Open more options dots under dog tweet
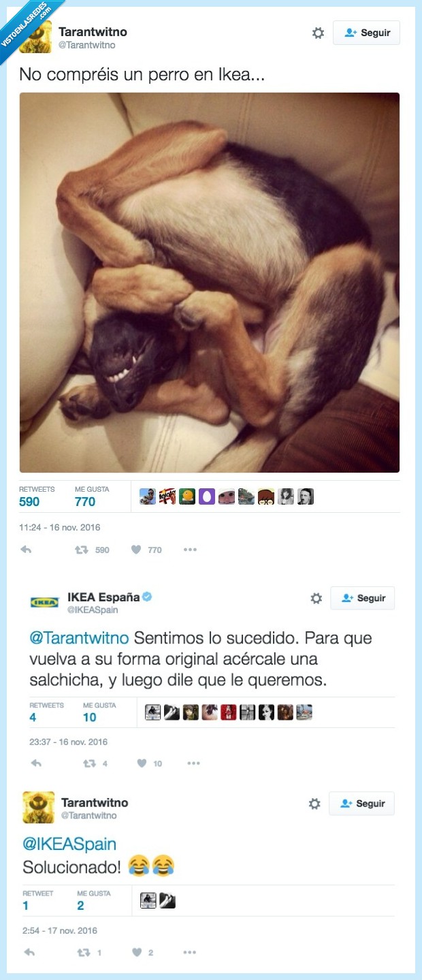Viewport: 422px width, 980px height. (190, 550)
